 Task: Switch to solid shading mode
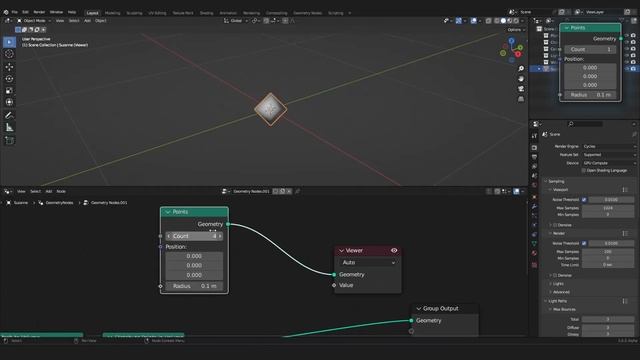[503, 21]
